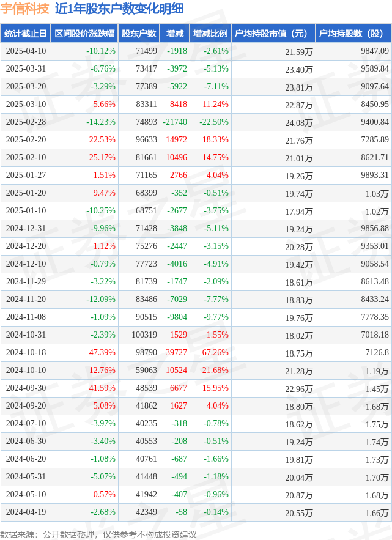Image resolution: width=392 pixels, height=540 pixels.
Task: Click the 户均持股市值（元） header
Action: click(x=273, y=34)
